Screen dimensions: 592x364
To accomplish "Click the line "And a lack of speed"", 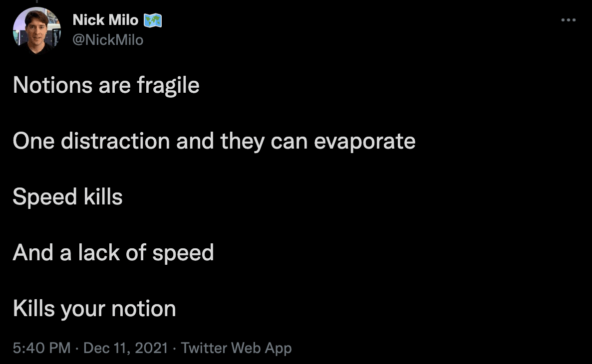I will click(x=113, y=253).
